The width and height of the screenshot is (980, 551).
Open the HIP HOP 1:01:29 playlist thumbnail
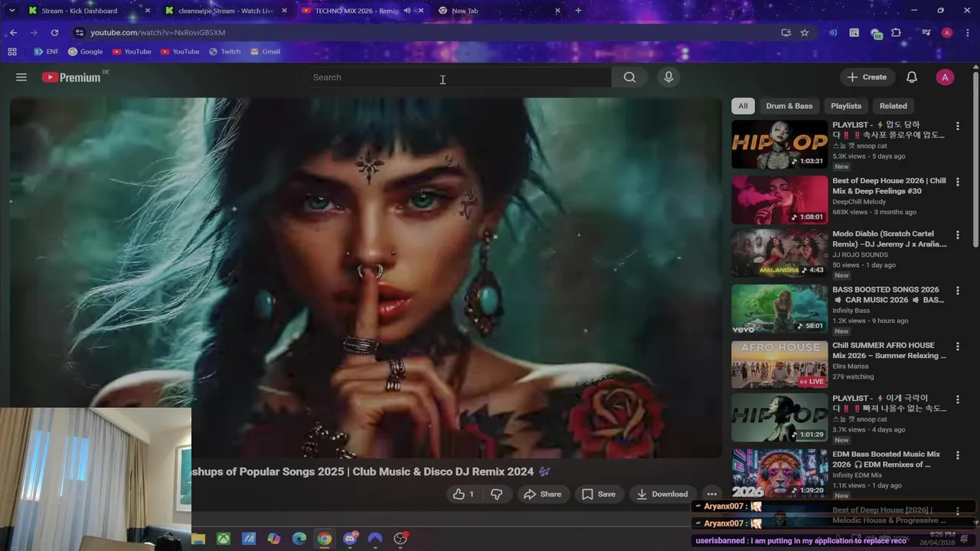coord(779,418)
